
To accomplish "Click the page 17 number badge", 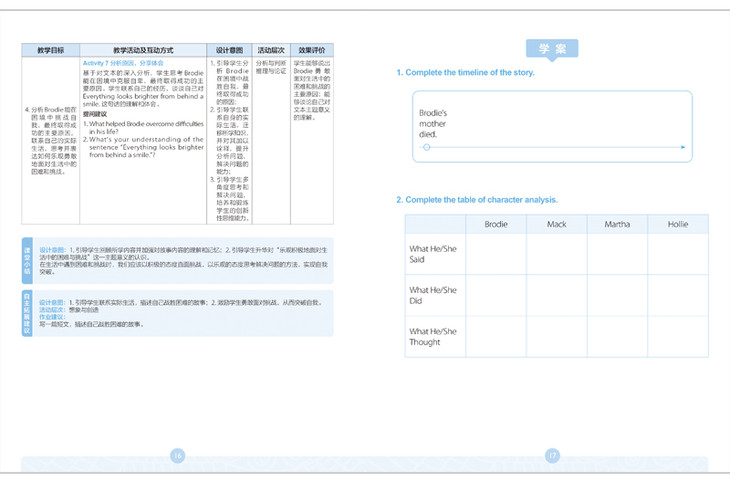I will (551, 455).
